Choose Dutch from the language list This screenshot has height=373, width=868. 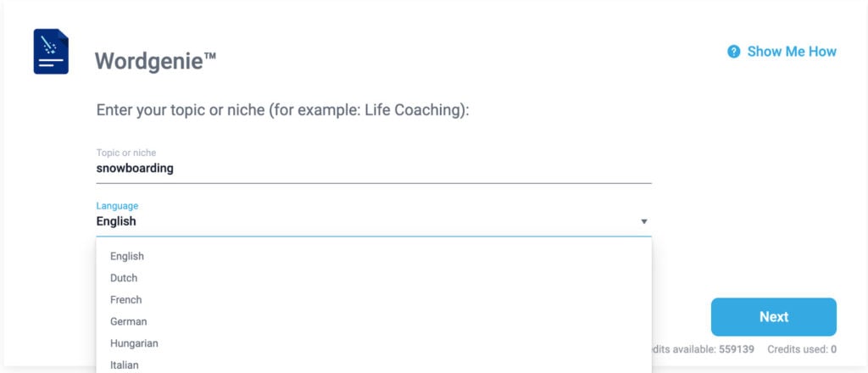click(x=124, y=278)
